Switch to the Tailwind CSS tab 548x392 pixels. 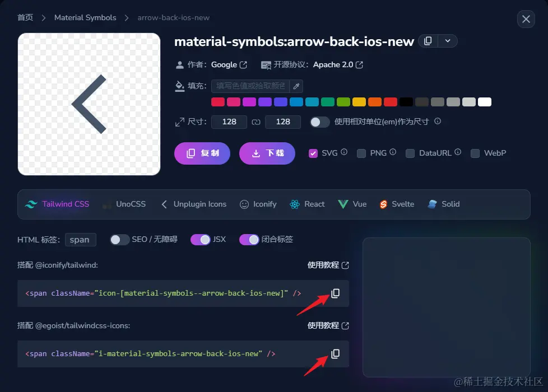click(x=57, y=204)
